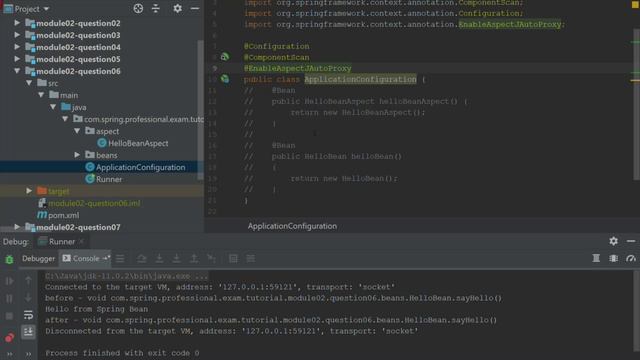Click the debug settings icon beside restore layout

[613, 258]
